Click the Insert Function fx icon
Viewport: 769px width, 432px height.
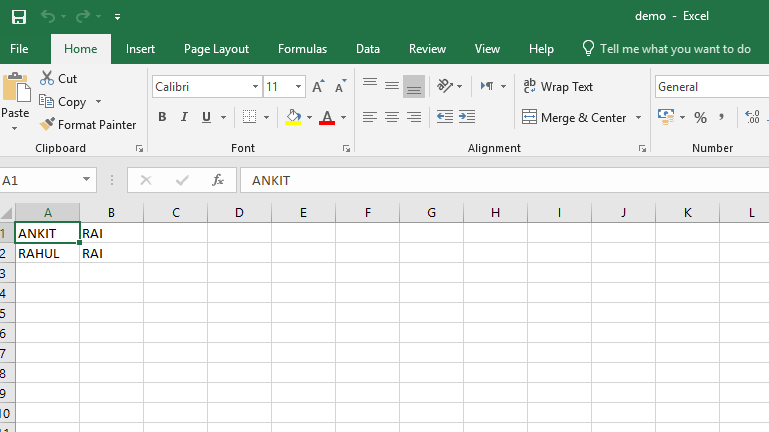tap(217, 180)
